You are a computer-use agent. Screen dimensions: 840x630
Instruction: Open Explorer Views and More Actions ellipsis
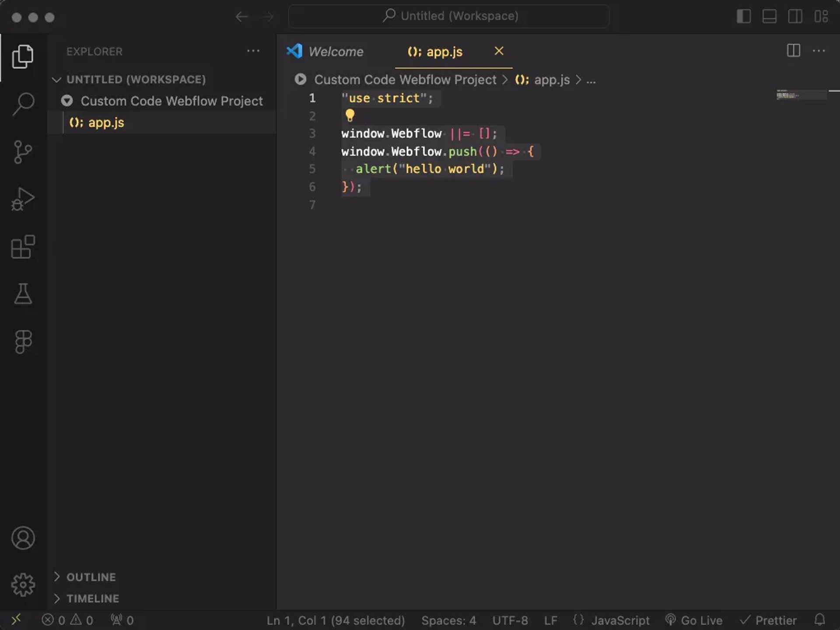pos(253,51)
